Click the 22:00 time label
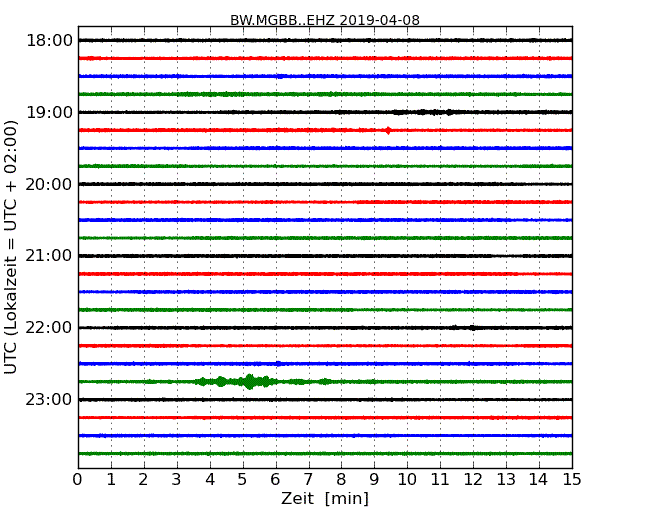The width and height of the screenshot is (650, 520). (x=49, y=328)
